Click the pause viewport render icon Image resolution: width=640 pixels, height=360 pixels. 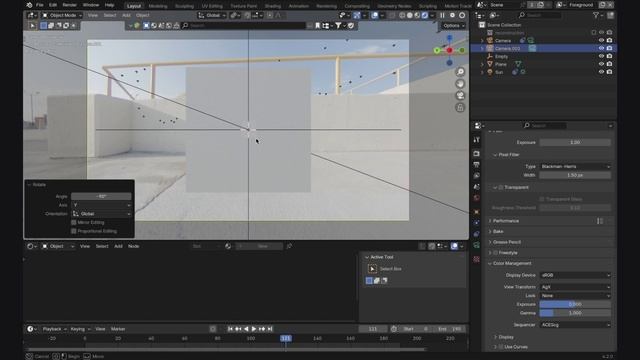click(442, 16)
